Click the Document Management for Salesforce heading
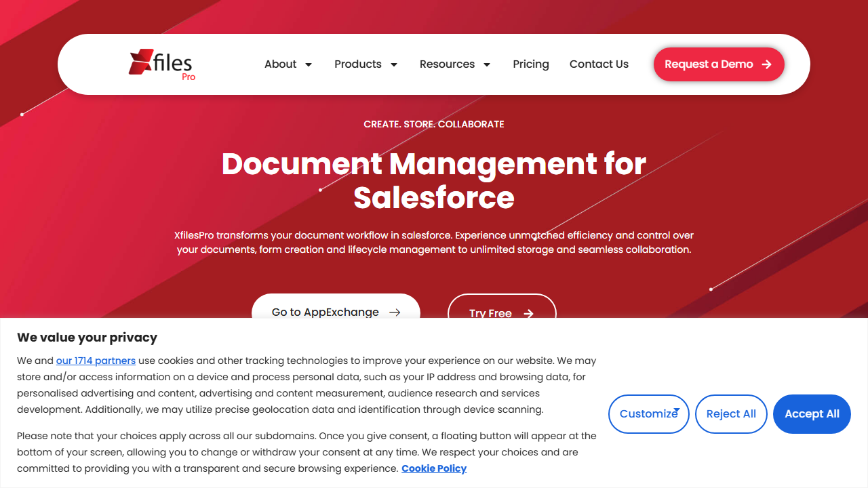868x488 pixels. (434, 180)
